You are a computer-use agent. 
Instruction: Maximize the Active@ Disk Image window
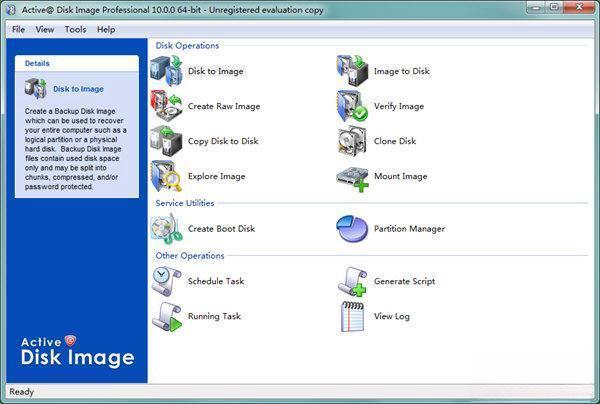(x=554, y=7)
